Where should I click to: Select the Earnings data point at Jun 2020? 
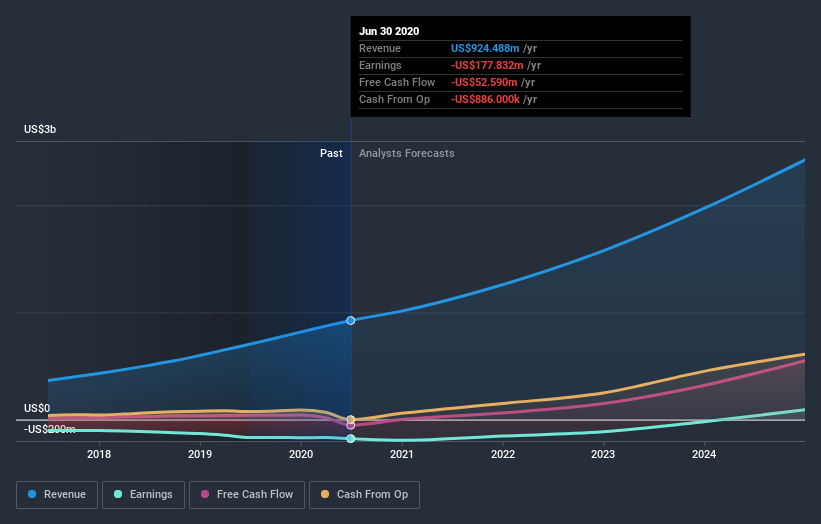click(x=351, y=439)
